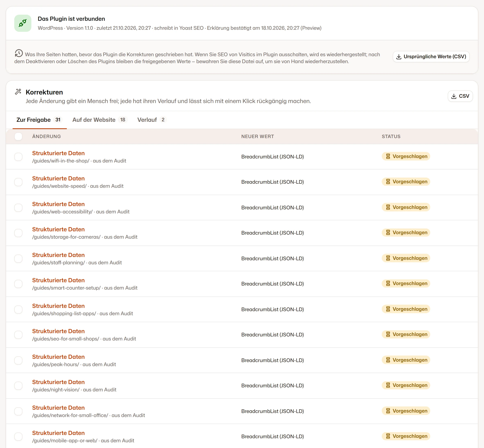Click download icon in the CSV button
The width and height of the screenshot is (484, 448).
coord(454,96)
